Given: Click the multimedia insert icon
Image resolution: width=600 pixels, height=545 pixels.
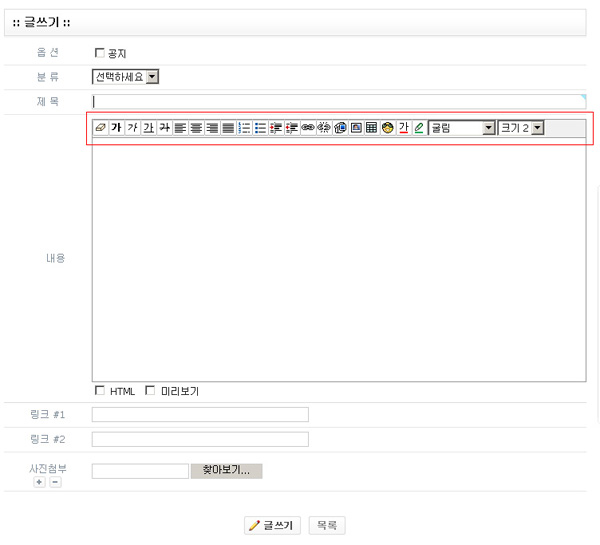Looking at the screenshot, I should point(340,127).
